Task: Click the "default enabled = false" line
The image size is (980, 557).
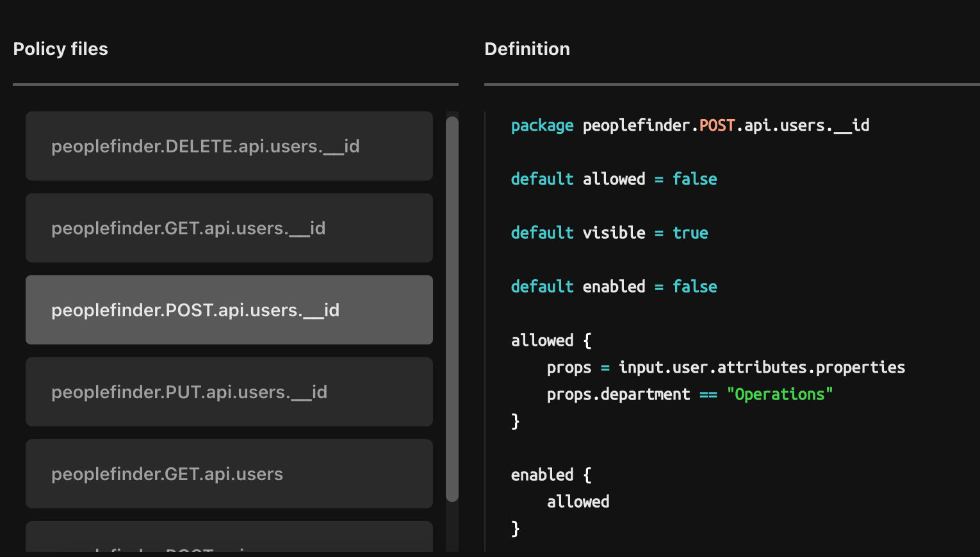Action: pos(614,287)
